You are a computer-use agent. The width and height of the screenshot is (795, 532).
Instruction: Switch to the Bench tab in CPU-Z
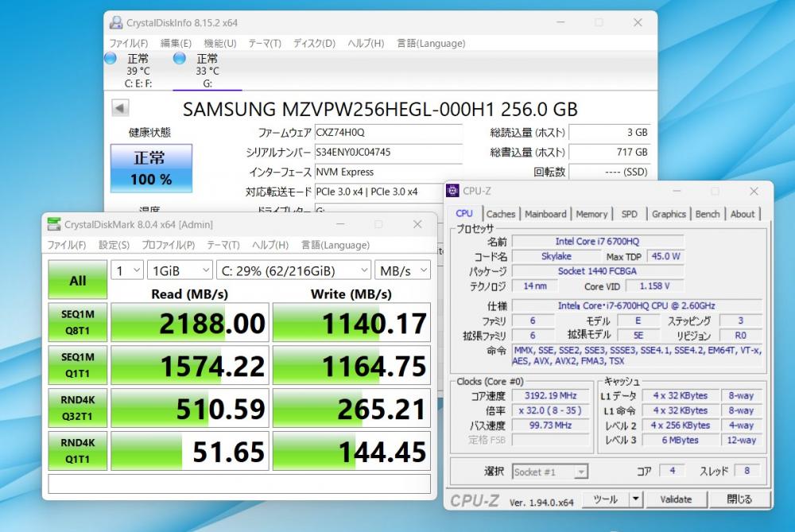click(708, 214)
